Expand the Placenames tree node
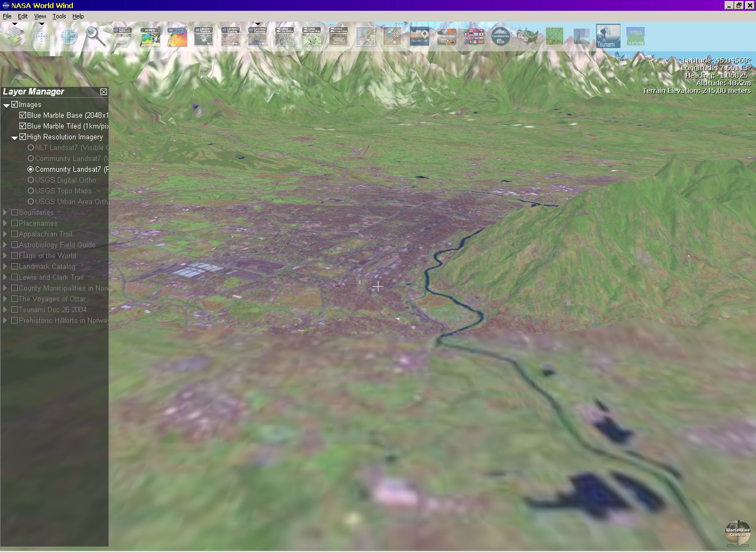The height and width of the screenshot is (553, 756). pos(5,223)
